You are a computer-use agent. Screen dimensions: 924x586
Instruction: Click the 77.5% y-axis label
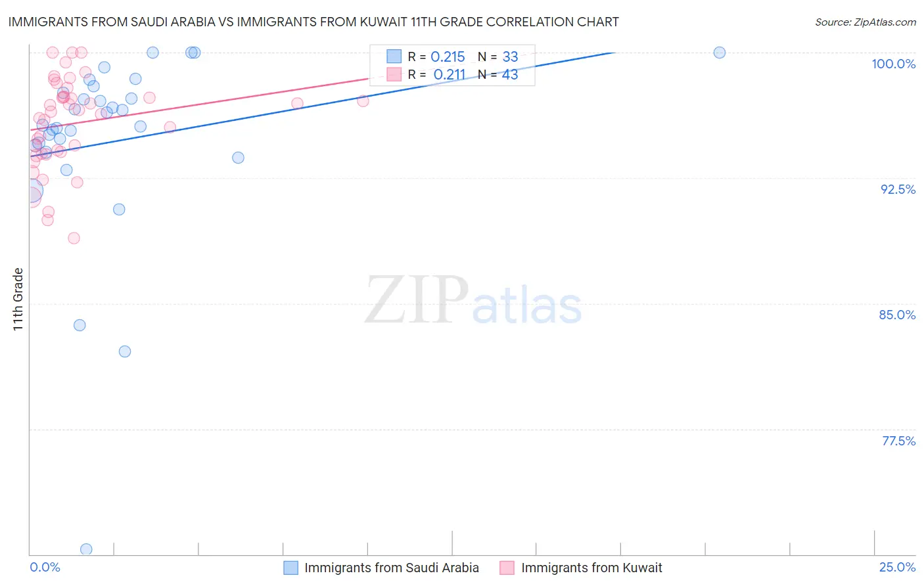tap(898, 441)
